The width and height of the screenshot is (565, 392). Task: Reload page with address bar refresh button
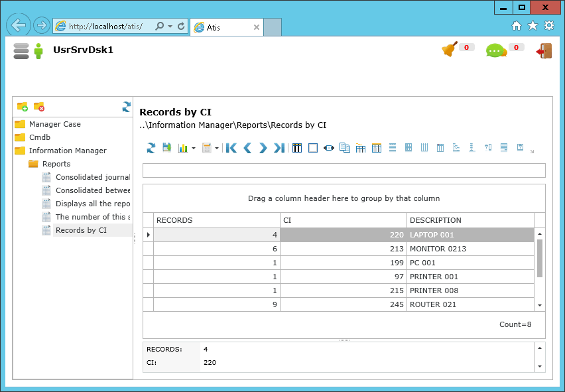[x=181, y=26]
